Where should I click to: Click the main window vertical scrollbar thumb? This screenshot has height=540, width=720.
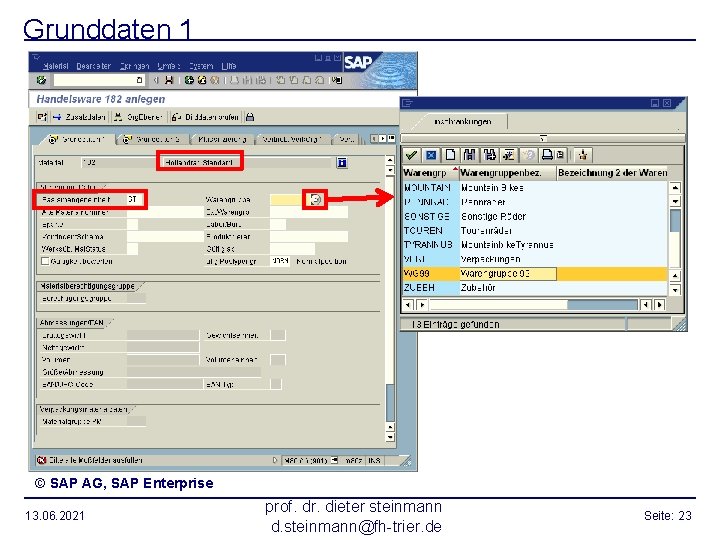pos(390,403)
